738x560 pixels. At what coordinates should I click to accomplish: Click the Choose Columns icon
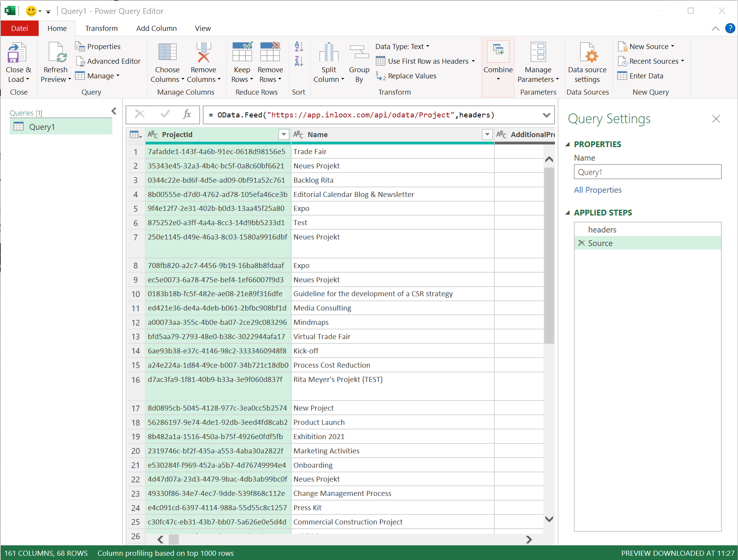167,53
